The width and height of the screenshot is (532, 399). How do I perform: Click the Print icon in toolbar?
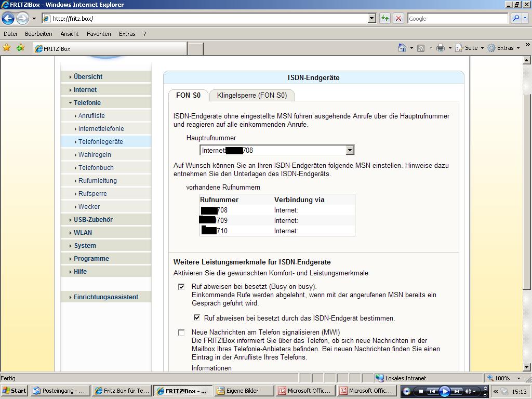pos(441,48)
